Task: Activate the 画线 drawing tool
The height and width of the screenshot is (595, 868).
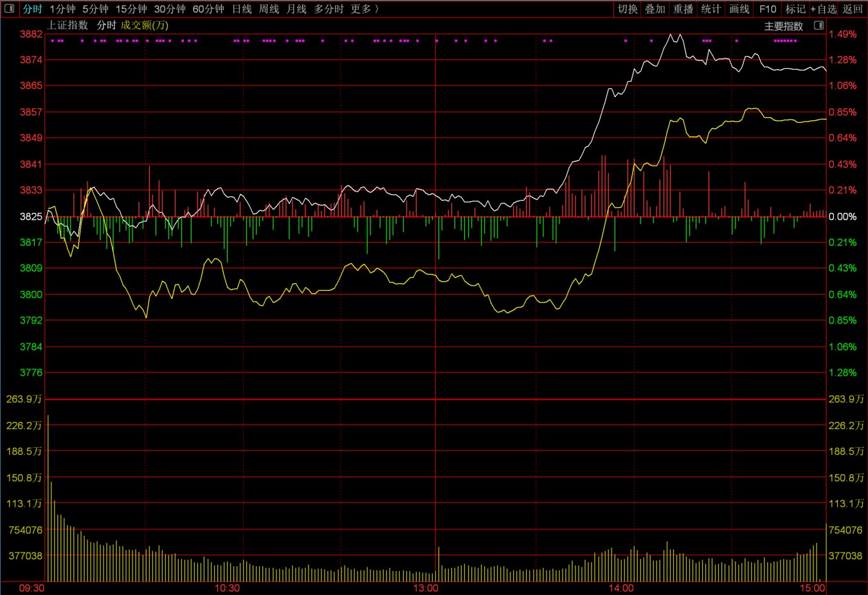Action: 739,9
